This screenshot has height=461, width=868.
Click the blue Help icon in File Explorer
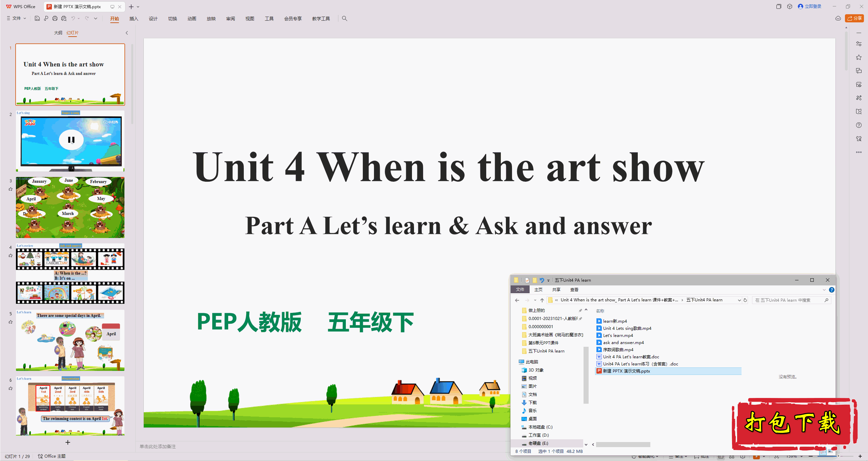(x=832, y=290)
